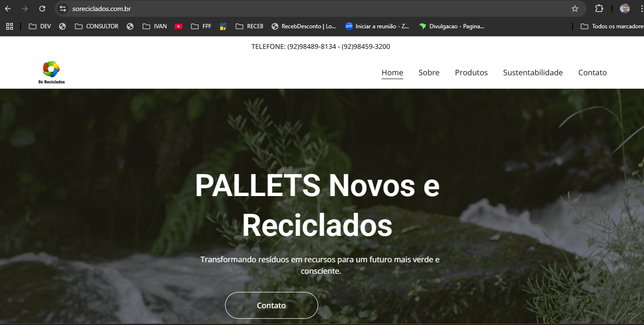Open the apps grid in bookmarks bar
This screenshot has height=325, width=644.
click(10, 26)
